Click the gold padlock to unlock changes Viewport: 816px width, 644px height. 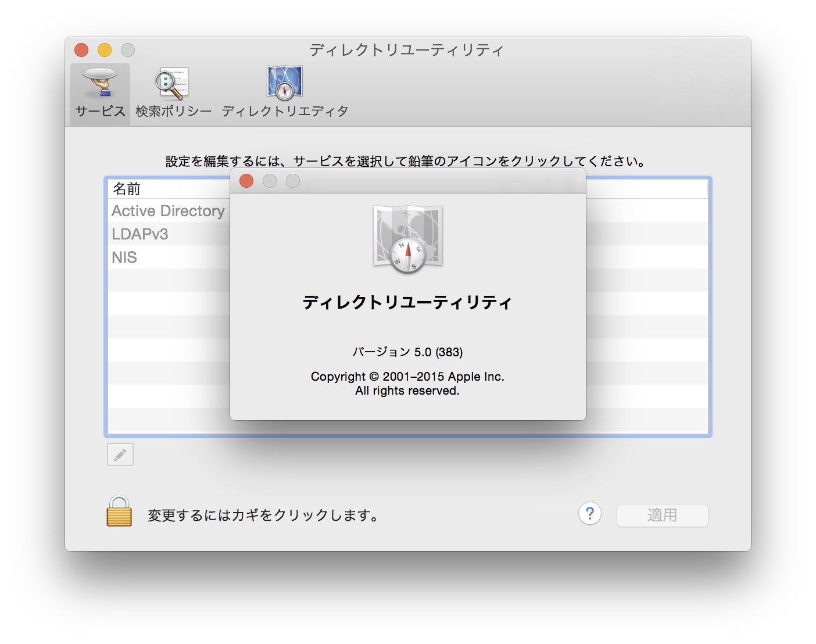pyautogui.click(x=119, y=511)
